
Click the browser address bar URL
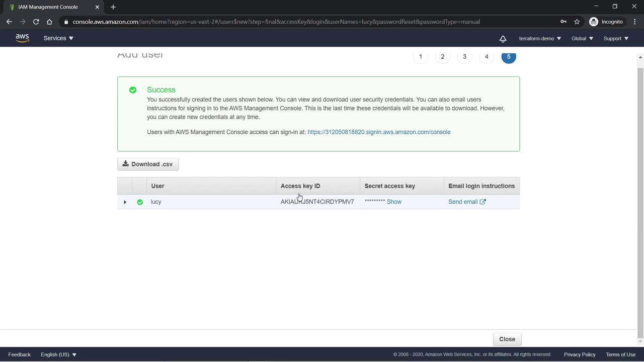276,22
